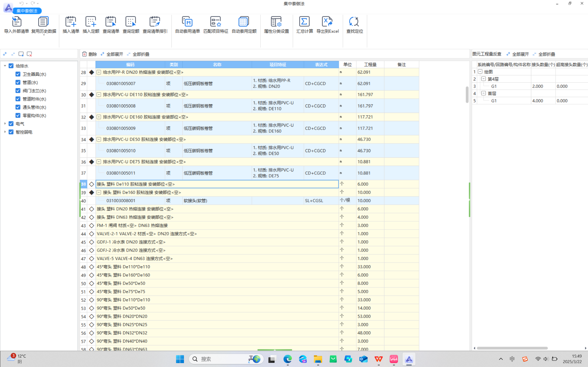Click 全部展开 in the center toolbar
Viewport: 588px width, 367px height.
pyautogui.click(x=112, y=54)
